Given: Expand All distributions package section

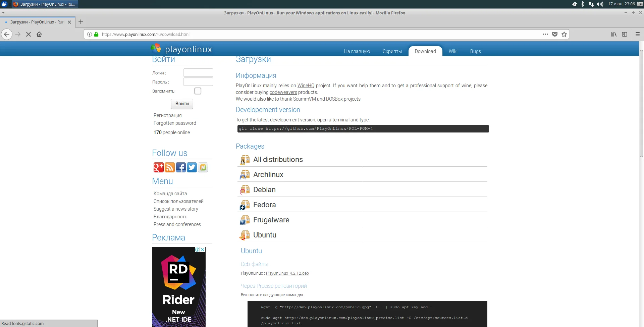Looking at the screenshot, I should pos(362,160).
